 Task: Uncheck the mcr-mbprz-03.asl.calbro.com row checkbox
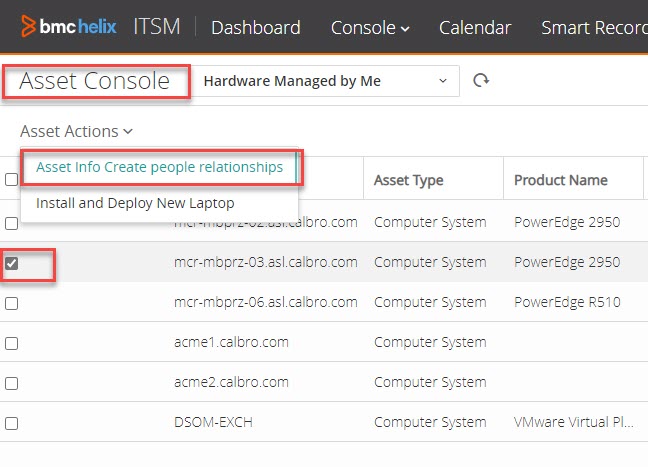[11, 263]
